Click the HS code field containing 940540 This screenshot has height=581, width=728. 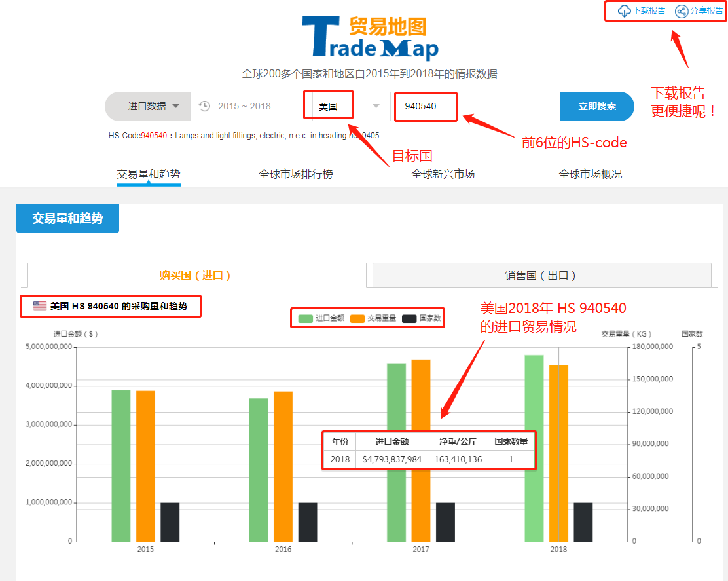point(475,106)
